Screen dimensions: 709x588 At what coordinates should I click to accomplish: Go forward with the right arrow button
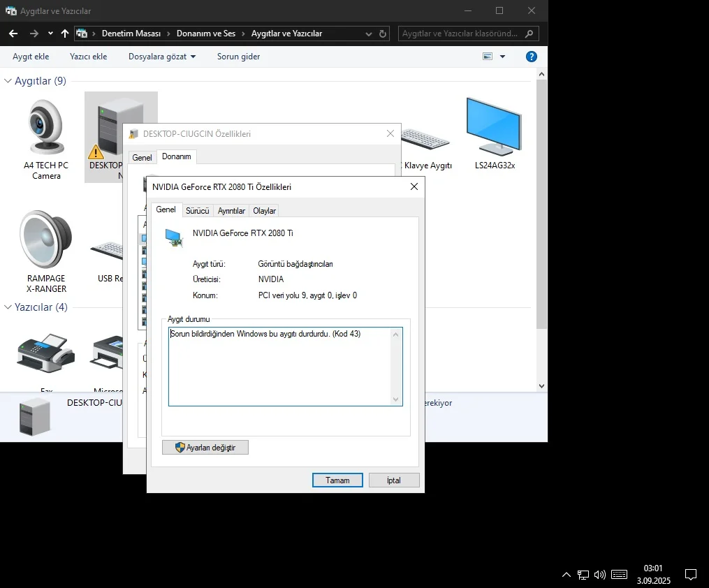[x=34, y=34]
